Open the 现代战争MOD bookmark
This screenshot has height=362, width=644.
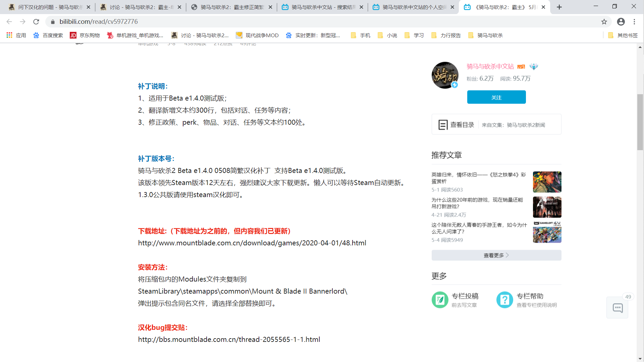[x=257, y=35]
